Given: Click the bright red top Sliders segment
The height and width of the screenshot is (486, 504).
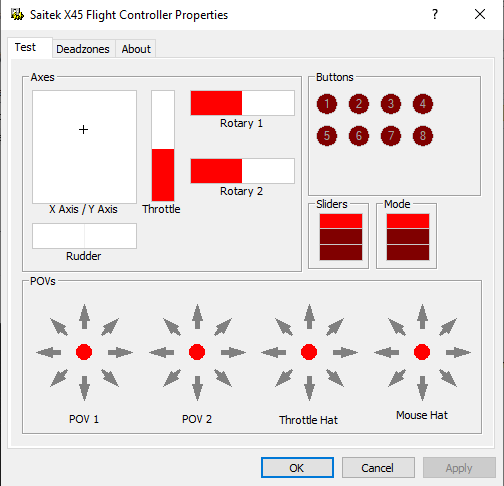Looking at the screenshot, I should [x=341, y=221].
